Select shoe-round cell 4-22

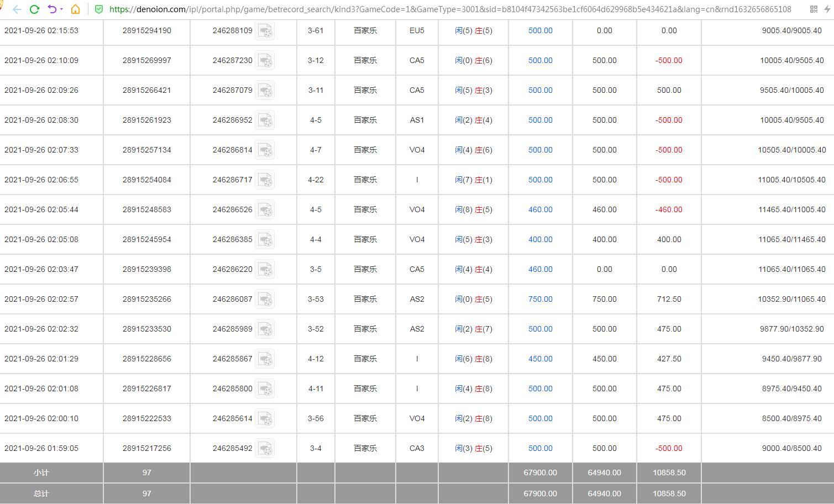tap(316, 180)
